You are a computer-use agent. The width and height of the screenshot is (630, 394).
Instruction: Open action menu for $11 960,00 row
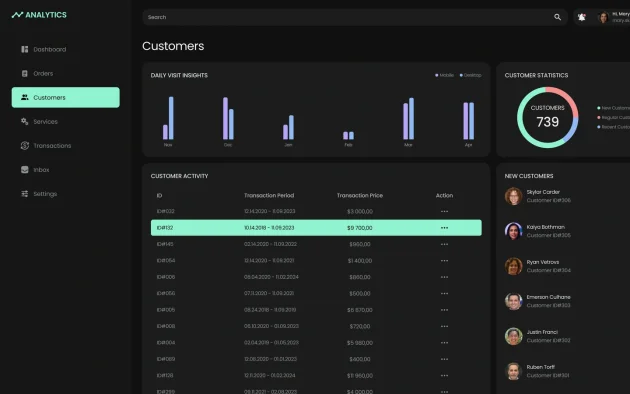click(x=444, y=376)
